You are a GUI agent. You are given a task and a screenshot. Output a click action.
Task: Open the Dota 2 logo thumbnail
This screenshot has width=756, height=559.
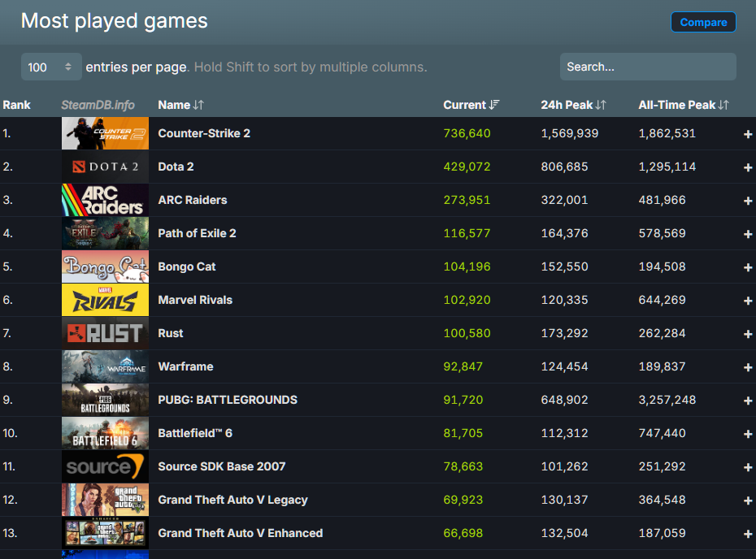coord(105,167)
